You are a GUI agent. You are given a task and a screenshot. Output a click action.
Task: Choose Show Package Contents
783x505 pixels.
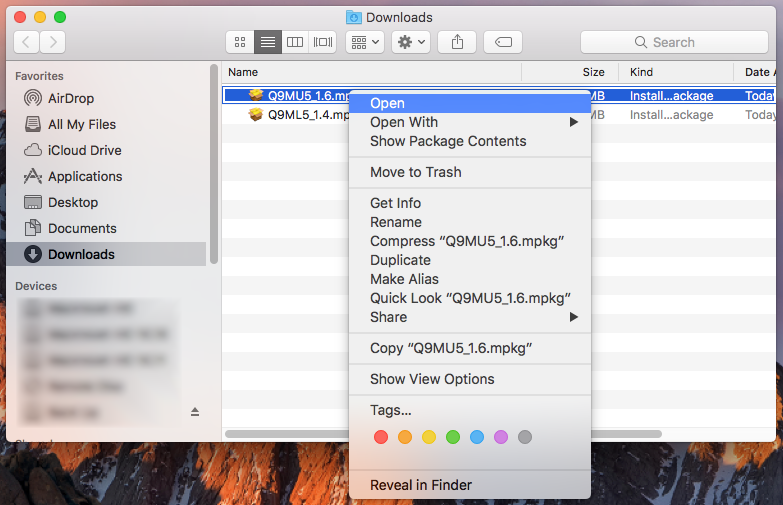(x=470, y=141)
